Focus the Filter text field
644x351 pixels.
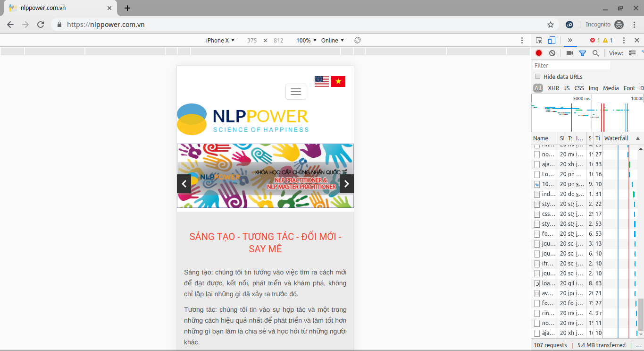(571, 65)
